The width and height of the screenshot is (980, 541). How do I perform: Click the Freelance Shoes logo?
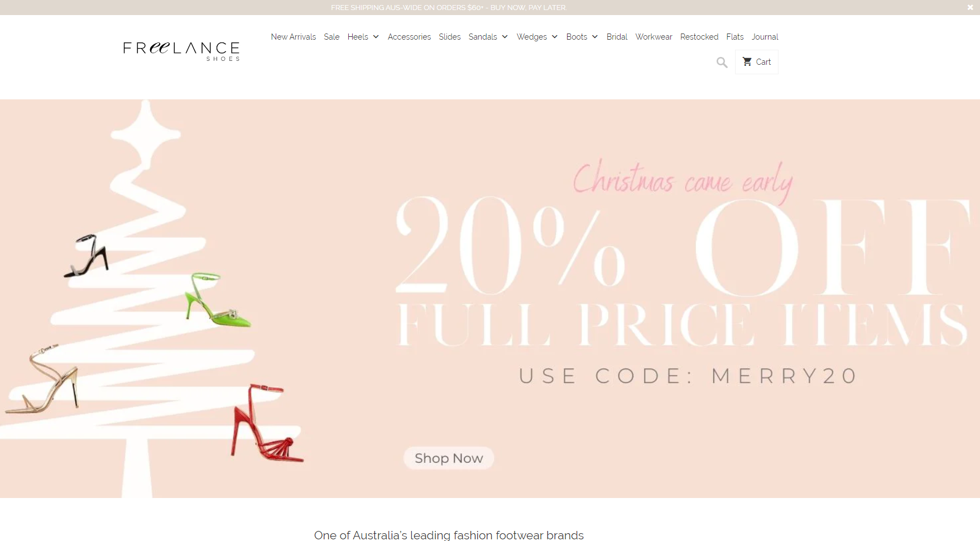pyautogui.click(x=181, y=51)
